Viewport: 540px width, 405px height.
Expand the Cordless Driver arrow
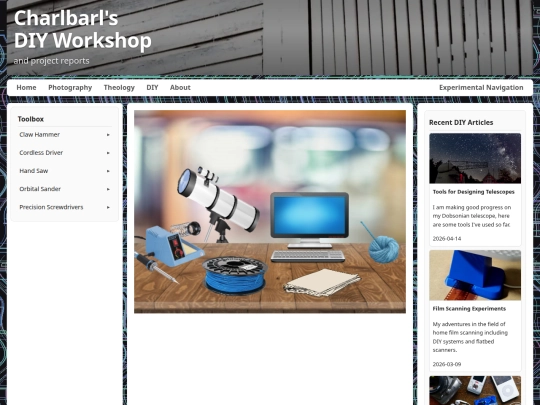(x=108, y=153)
